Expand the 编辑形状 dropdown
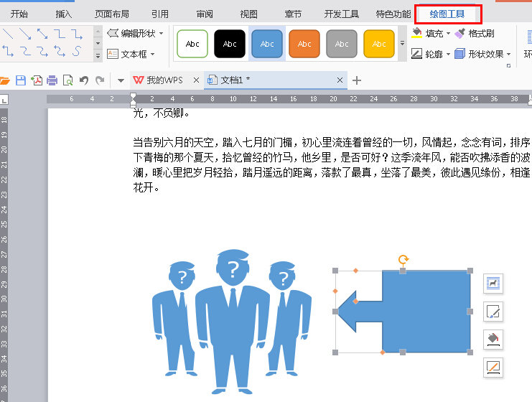The width and height of the screenshot is (532, 402). coord(161,34)
